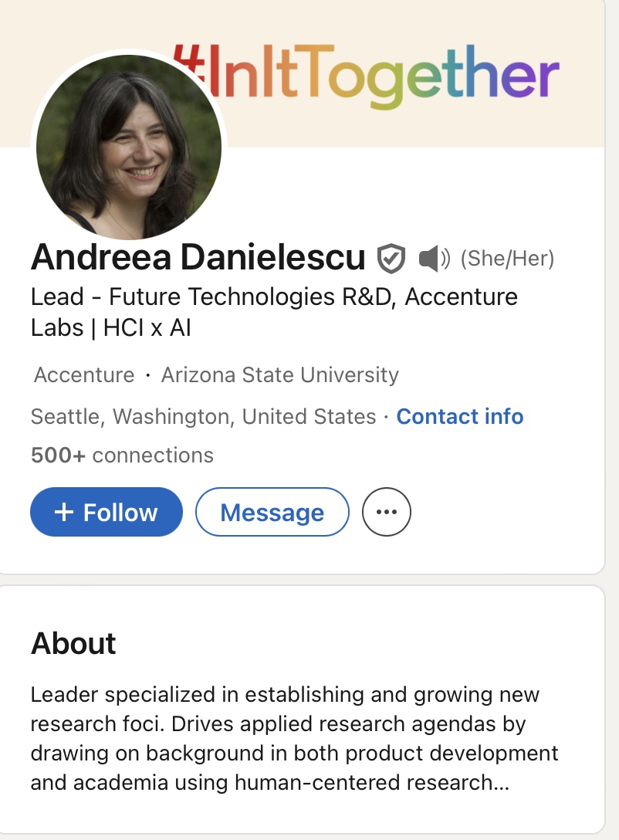
Task: Click the HCI x AI headline text
Action: coord(147,327)
